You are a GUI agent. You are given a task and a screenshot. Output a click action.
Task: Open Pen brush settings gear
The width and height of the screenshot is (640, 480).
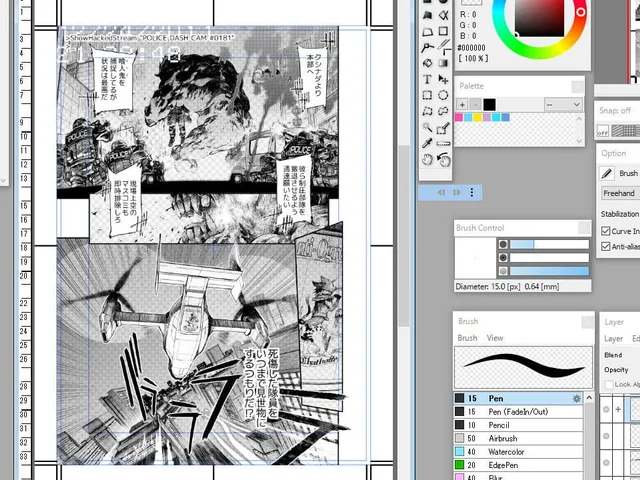(576, 398)
